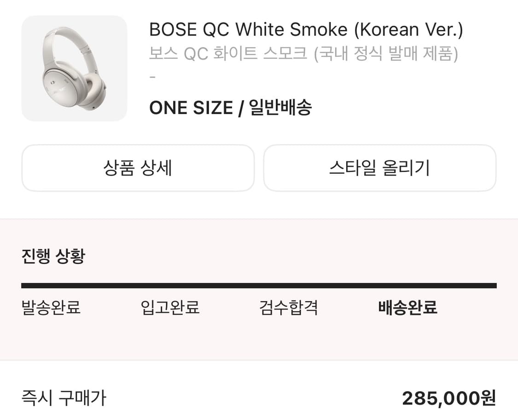Screen dimensions: 518x420
Task: Open details via the "상품 상세" pill
Action: pos(137,167)
